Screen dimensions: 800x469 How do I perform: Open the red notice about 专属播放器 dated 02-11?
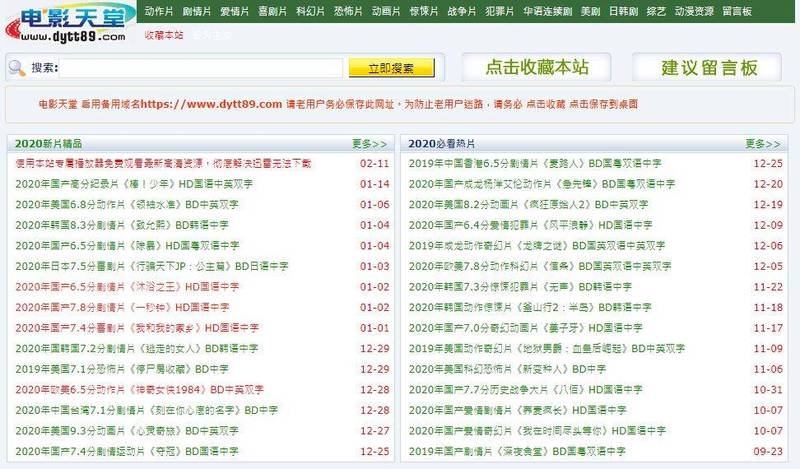tap(163, 163)
